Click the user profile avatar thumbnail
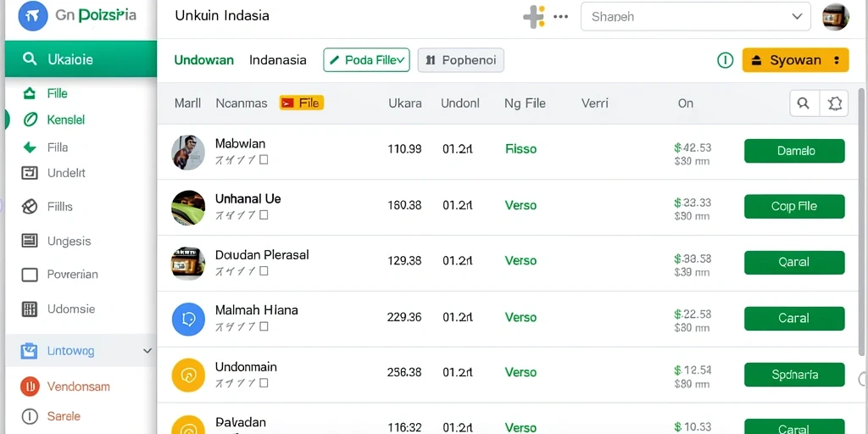 (835, 17)
